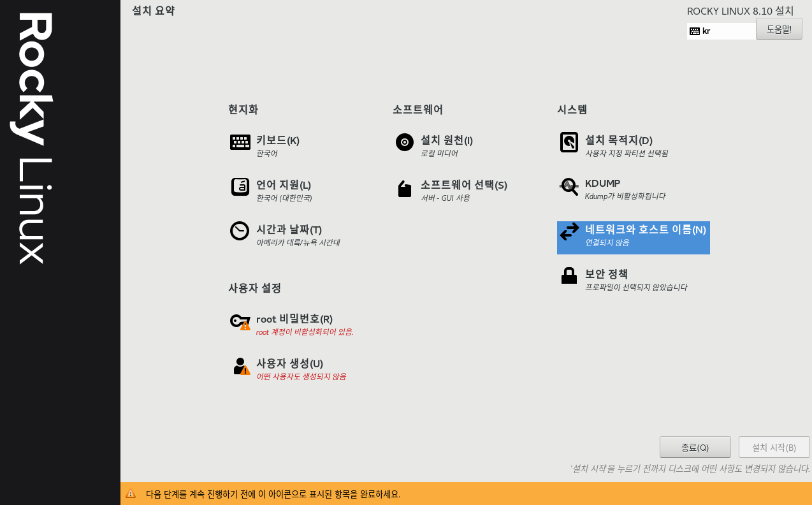The image size is (812, 505).
Task: Select the network arrows icon
Action: 569,231
